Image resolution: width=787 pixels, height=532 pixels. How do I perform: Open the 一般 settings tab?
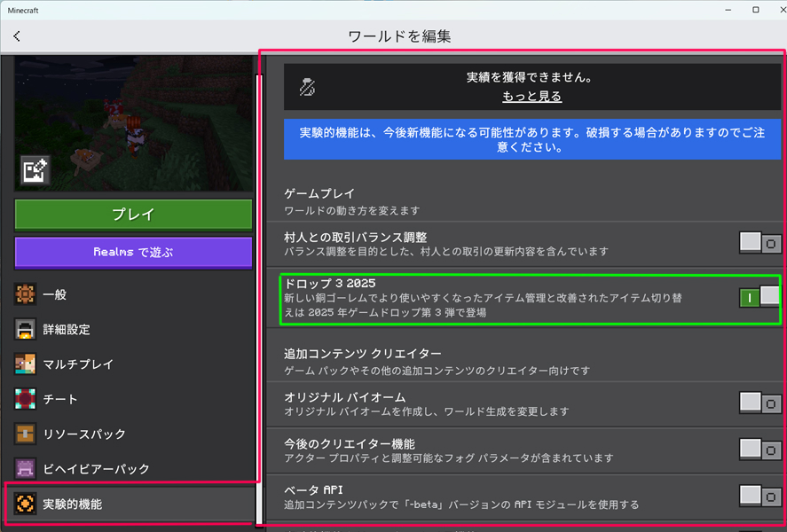(133, 294)
